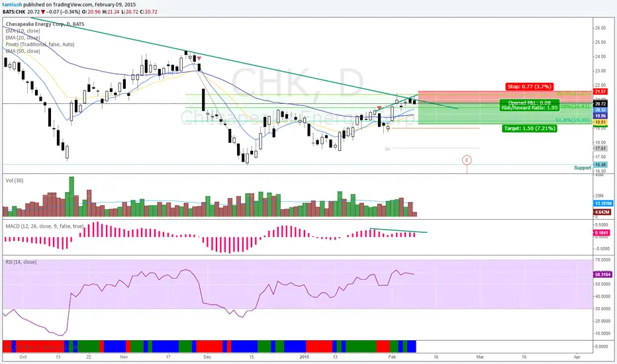
Task: Click the 2015 label on time axis
Action: pos(304,357)
